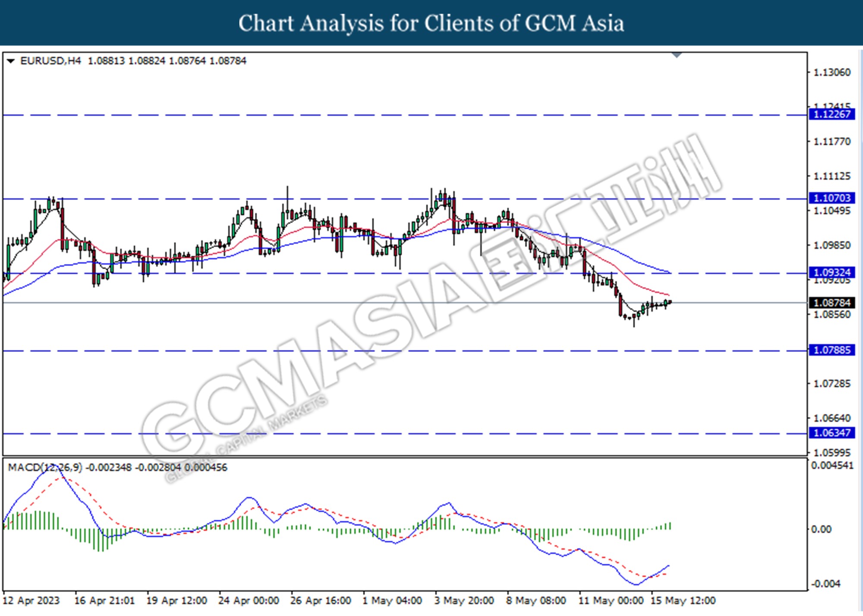Click the 1.09850 price scale value
The height and width of the screenshot is (616, 863).
coord(832,245)
